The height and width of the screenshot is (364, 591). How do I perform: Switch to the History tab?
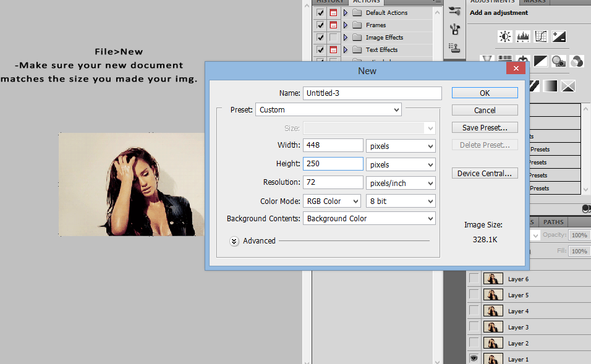point(330,1)
